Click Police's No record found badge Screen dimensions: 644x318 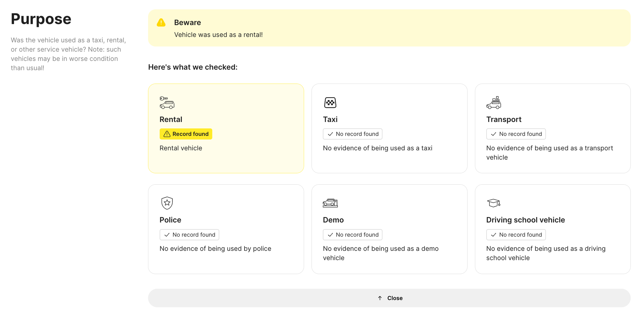coord(189,235)
